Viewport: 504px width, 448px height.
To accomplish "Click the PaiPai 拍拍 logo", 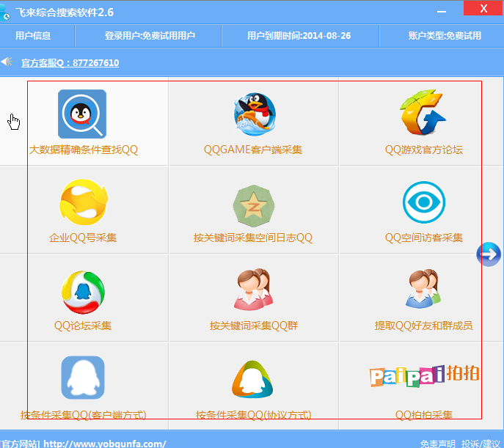I will [424, 375].
